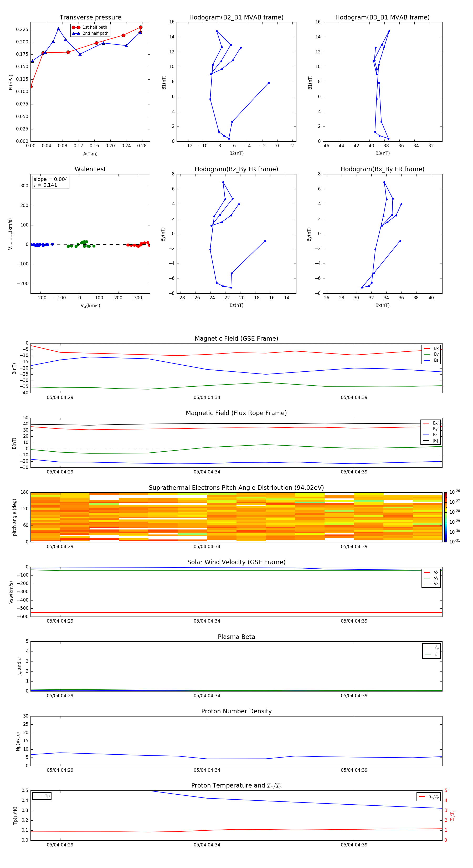Viewport: 473px width, 868px height.
Task: Click the 'Solar Wind Velocity (GSE Frame)' title
Action: tap(236, 562)
